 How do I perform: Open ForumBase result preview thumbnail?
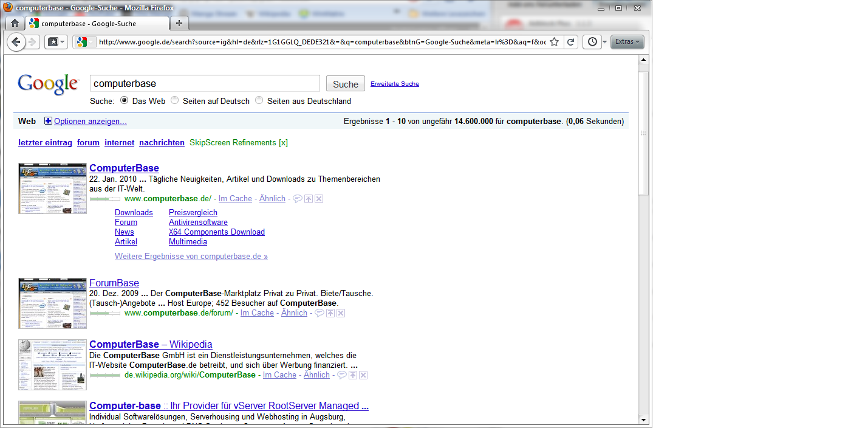pyautogui.click(x=53, y=303)
